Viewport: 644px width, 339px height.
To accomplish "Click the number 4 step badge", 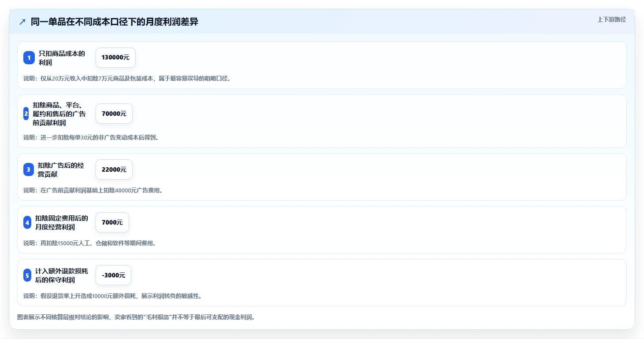I will coord(27,222).
